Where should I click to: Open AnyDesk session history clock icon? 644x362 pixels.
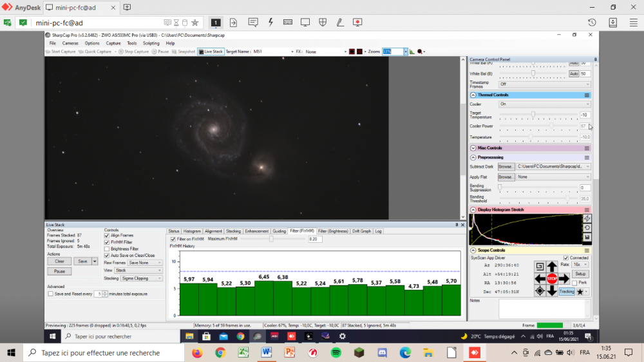click(592, 23)
